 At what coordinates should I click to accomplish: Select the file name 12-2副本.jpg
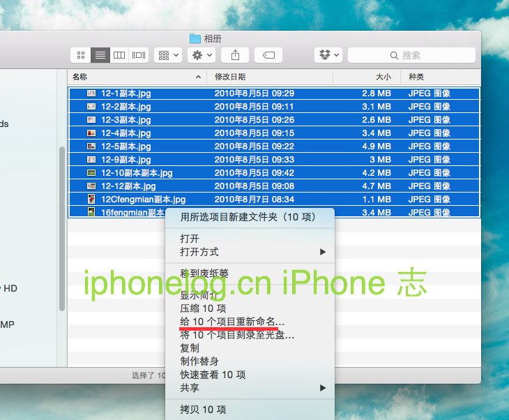coord(126,107)
